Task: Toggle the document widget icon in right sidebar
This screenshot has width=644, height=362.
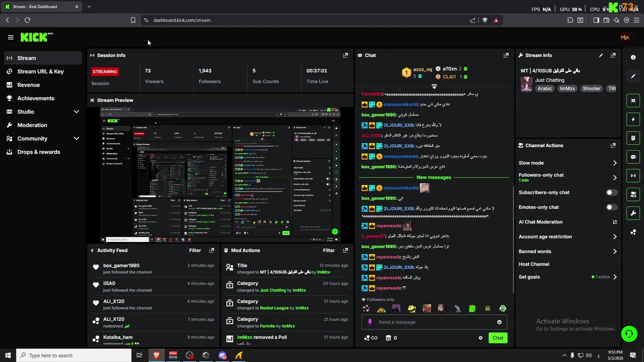Action: (633, 138)
